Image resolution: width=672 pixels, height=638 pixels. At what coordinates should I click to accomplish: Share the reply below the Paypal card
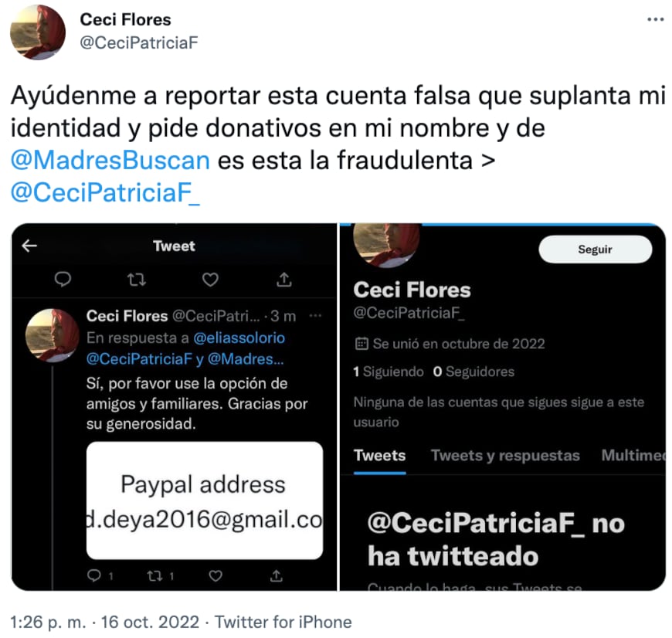pos(277,575)
